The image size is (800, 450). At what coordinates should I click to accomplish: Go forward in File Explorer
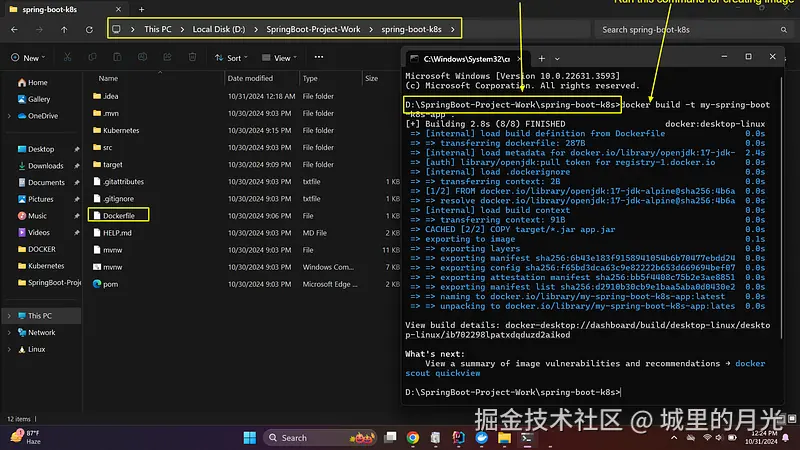[x=39, y=30]
